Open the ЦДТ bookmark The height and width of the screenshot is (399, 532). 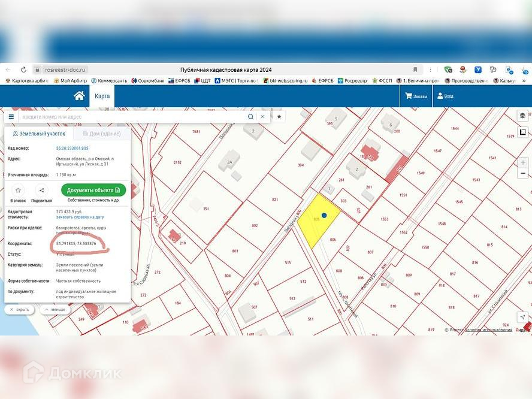click(x=202, y=81)
